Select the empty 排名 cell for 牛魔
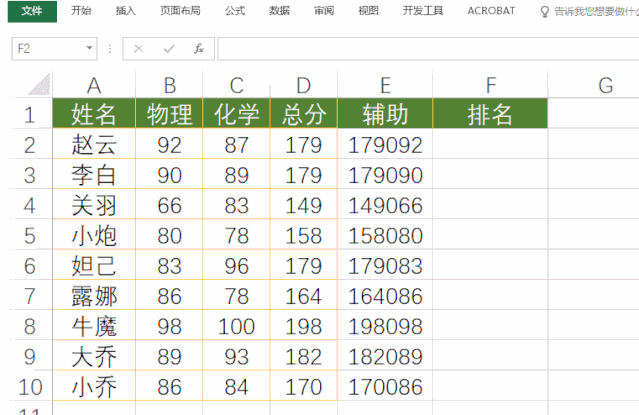The width and height of the screenshot is (639, 415). (490, 326)
